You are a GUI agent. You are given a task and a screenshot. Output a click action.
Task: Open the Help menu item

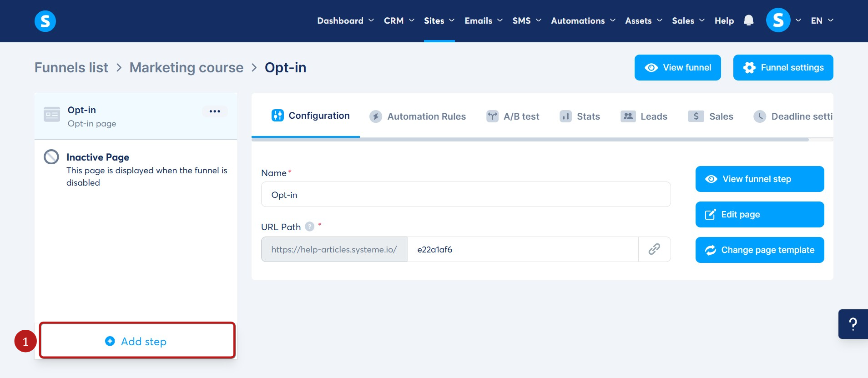(724, 21)
